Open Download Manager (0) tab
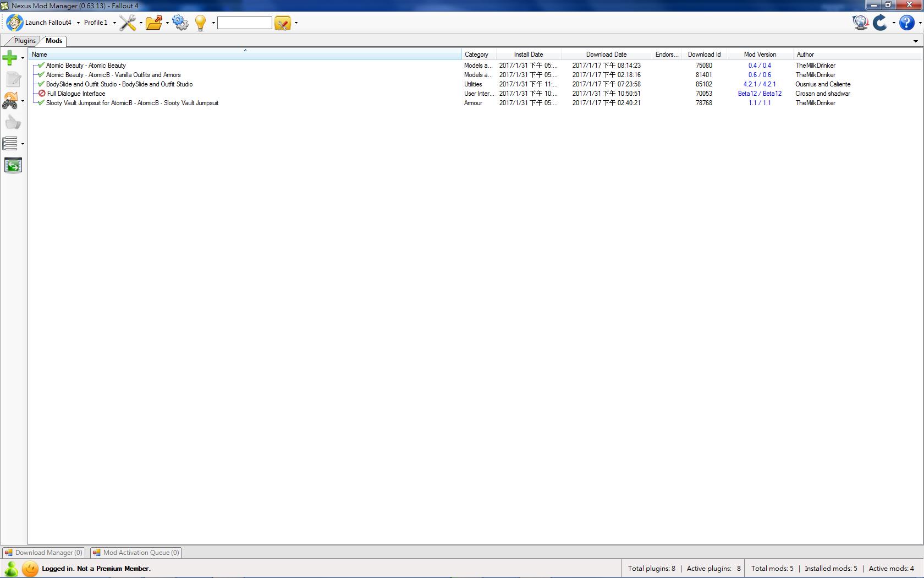 pyautogui.click(x=43, y=553)
